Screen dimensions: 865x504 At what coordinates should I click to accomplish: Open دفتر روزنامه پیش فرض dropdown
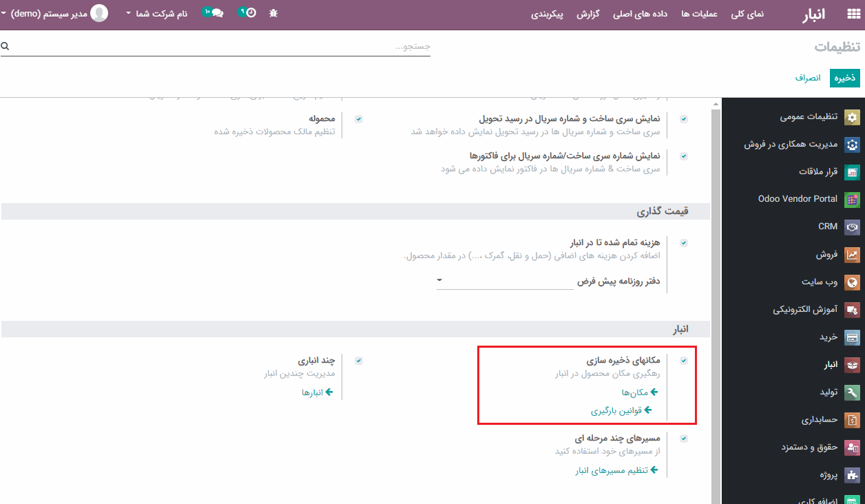click(505, 281)
